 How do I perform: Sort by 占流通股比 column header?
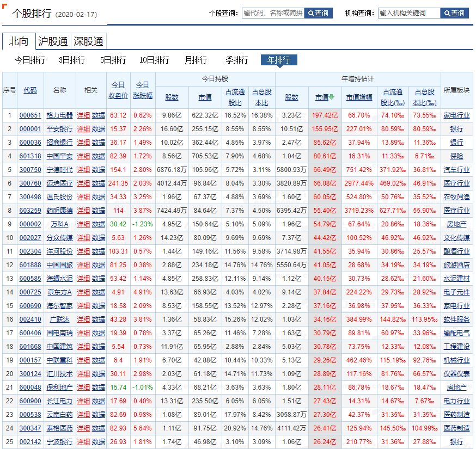pyautogui.click(x=235, y=97)
